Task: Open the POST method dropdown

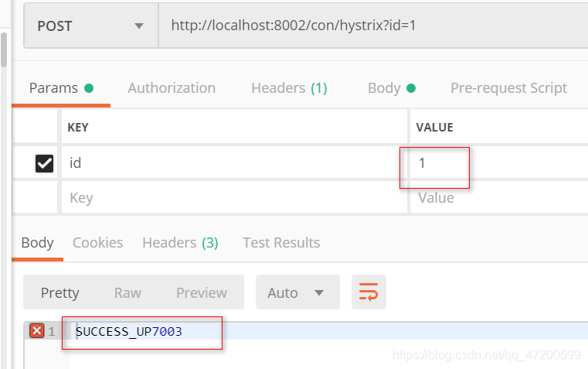Action: pyautogui.click(x=90, y=26)
